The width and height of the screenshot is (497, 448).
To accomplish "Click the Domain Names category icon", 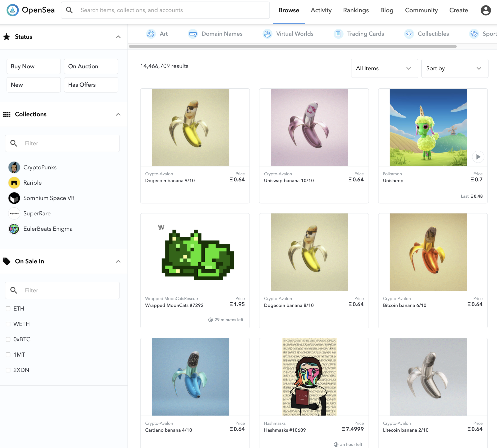I will pyautogui.click(x=193, y=34).
